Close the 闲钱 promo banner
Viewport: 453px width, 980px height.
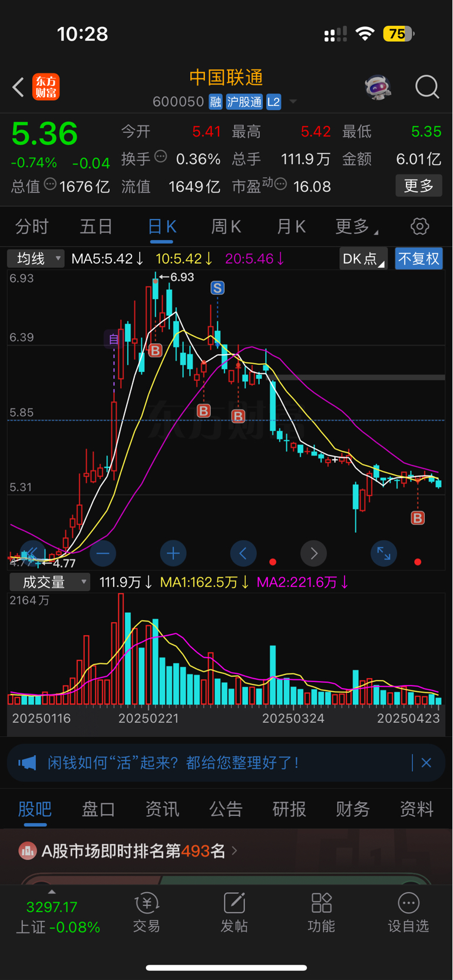[x=426, y=763]
